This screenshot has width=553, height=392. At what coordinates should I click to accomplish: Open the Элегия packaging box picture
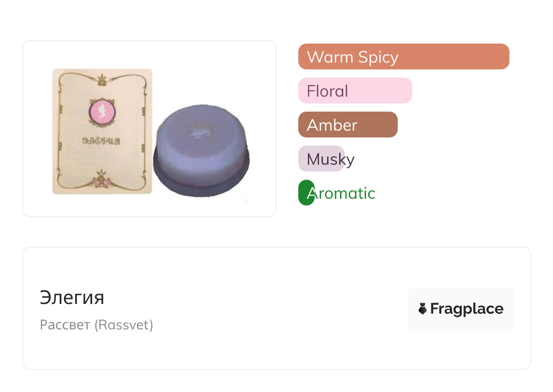pyautogui.click(x=102, y=132)
